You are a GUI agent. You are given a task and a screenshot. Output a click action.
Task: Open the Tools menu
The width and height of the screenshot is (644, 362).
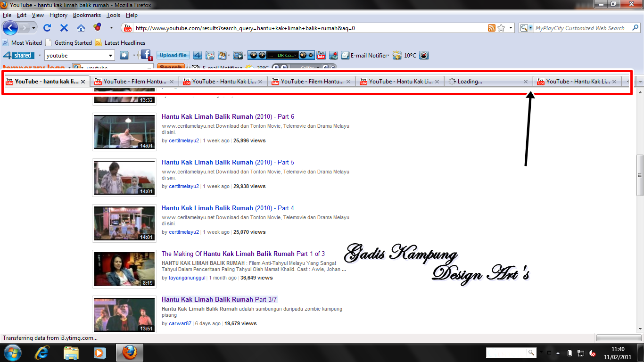click(x=113, y=15)
